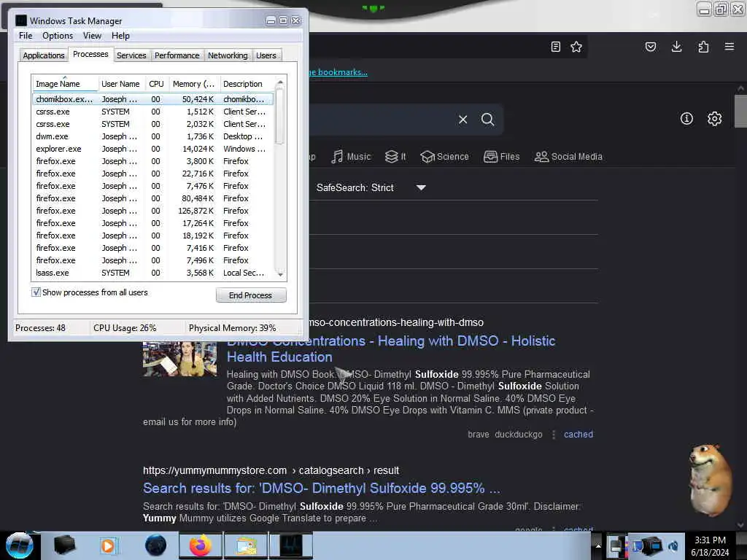
Task: Select the It search category
Action: [x=395, y=157]
